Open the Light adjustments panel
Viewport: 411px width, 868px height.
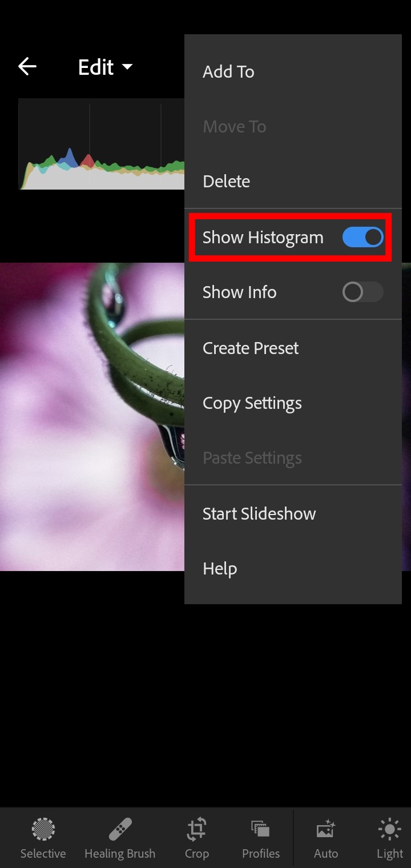coord(390,837)
